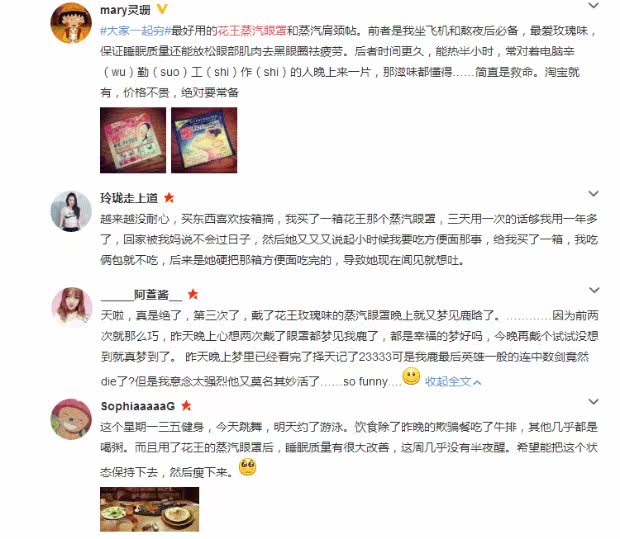
Task: Follow the 花王蒸汽眼罩 red link
Action: tap(252, 30)
